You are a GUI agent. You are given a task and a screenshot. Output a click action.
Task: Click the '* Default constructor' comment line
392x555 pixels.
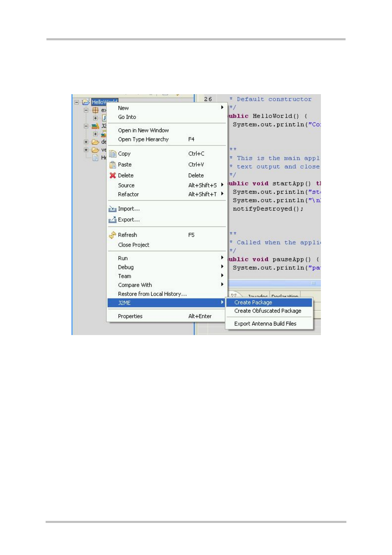270,99
